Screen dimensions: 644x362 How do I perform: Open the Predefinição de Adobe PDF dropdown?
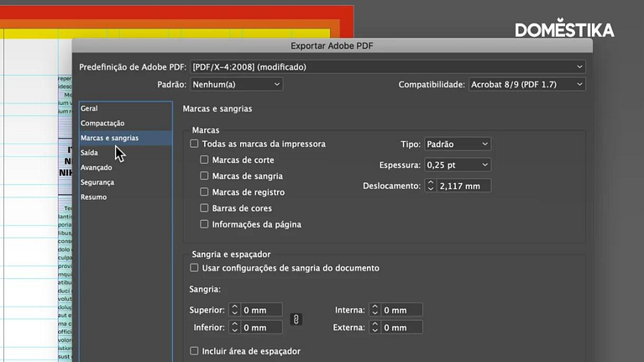pyautogui.click(x=387, y=66)
